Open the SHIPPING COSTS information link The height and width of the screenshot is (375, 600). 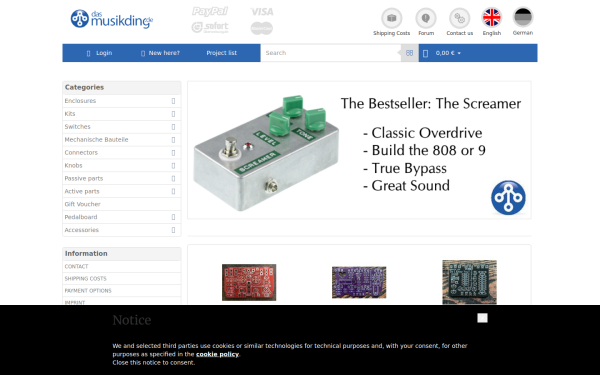click(x=86, y=279)
